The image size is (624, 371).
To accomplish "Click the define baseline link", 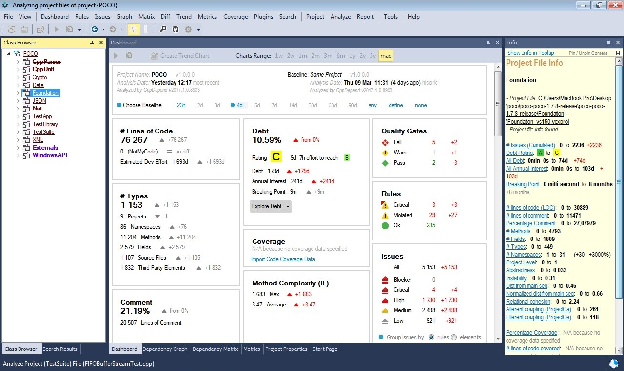I will (x=396, y=105).
